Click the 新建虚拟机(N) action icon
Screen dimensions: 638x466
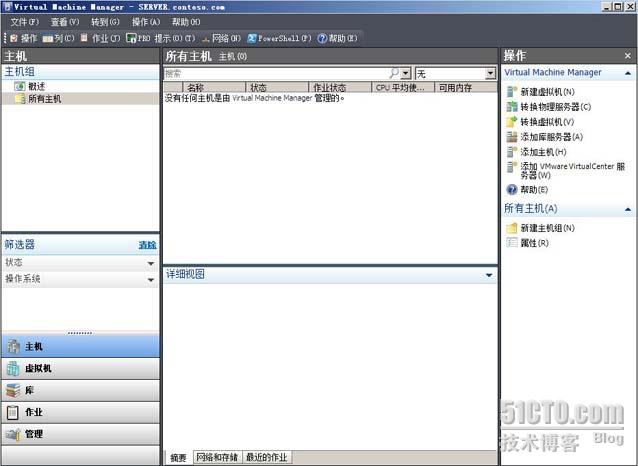click(511, 92)
